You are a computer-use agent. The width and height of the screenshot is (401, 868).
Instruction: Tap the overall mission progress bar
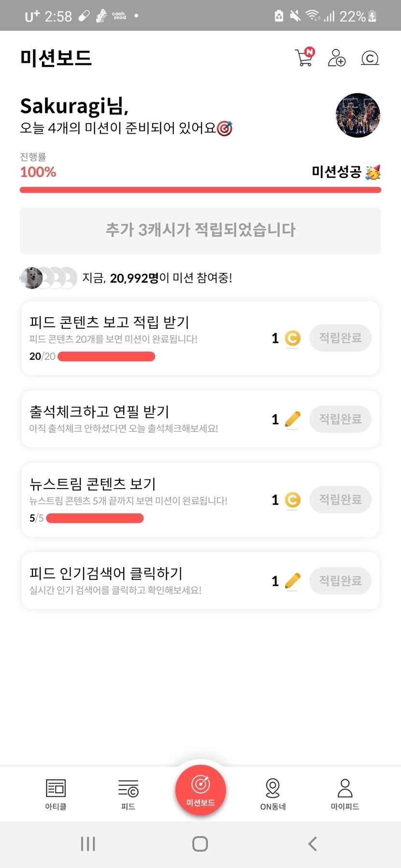(200, 190)
